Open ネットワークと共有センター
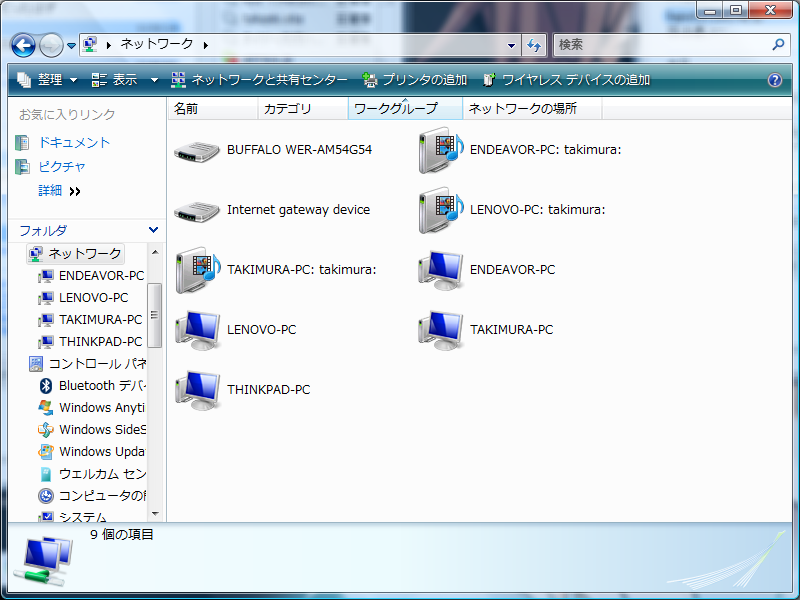Image resolution: width=800 pixels, height=600 pixels. 259,80
